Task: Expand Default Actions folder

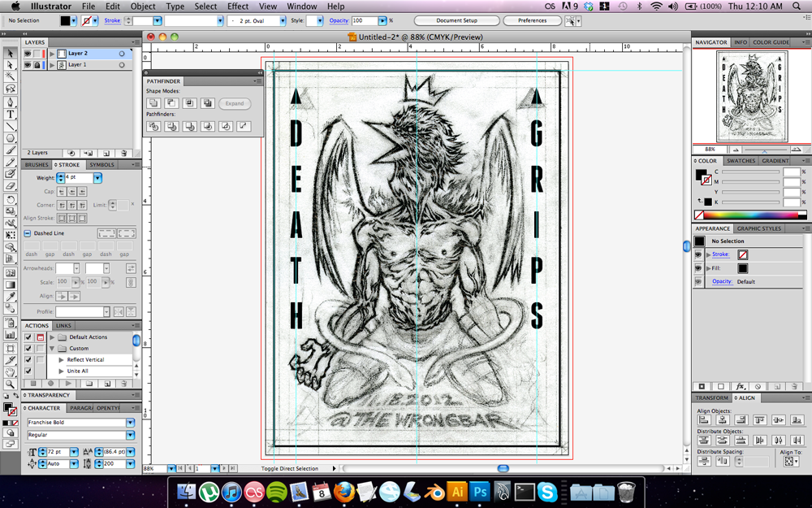Action: coord(52,337)
